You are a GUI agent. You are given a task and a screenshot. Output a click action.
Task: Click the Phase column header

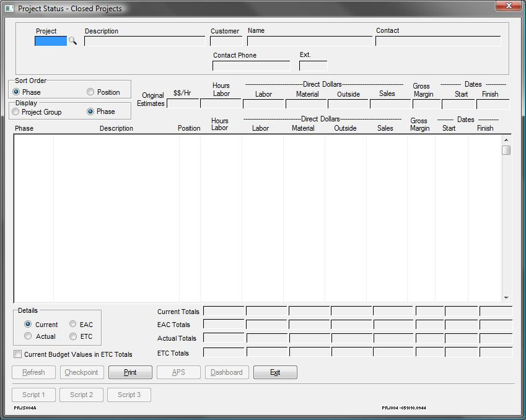click(24, 128)
